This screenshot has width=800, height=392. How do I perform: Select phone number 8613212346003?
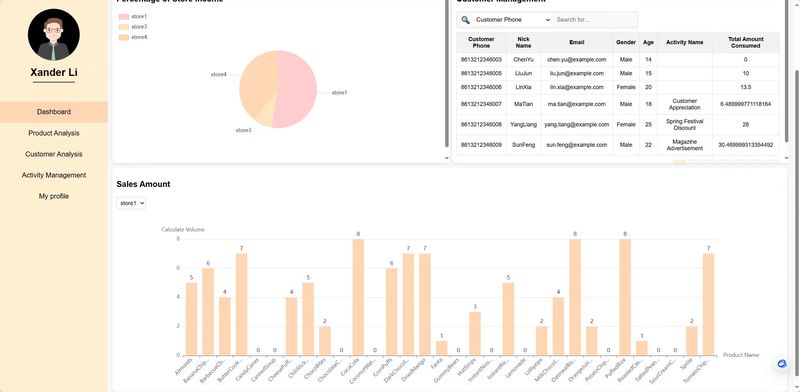481,60
